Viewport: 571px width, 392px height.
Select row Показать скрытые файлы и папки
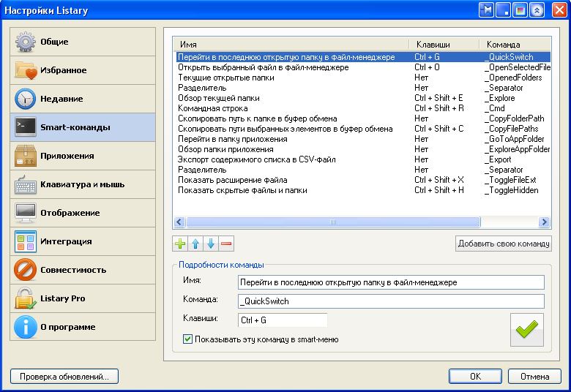[x=363, y=190]
